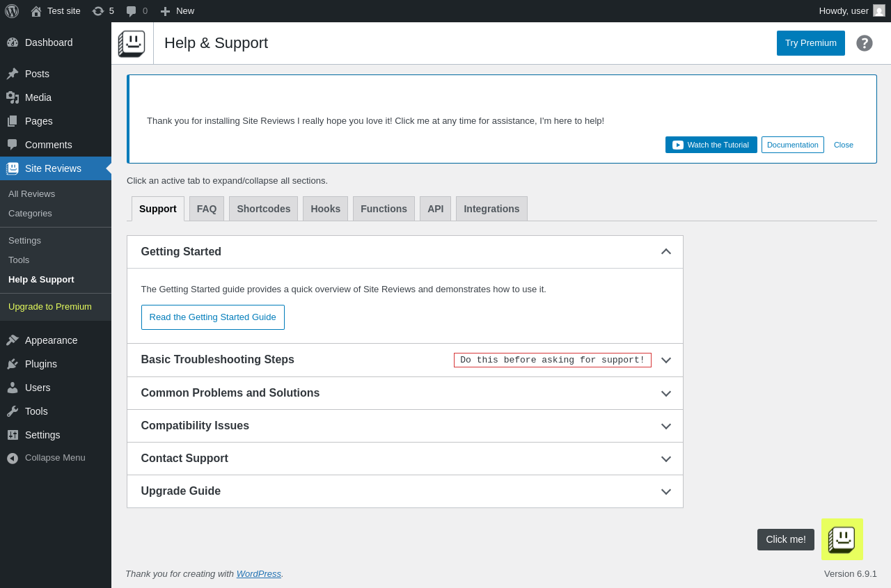Click the yellow mascot assistant icon
Viewport: 891px width, 588px height.
tap(842, 539)
